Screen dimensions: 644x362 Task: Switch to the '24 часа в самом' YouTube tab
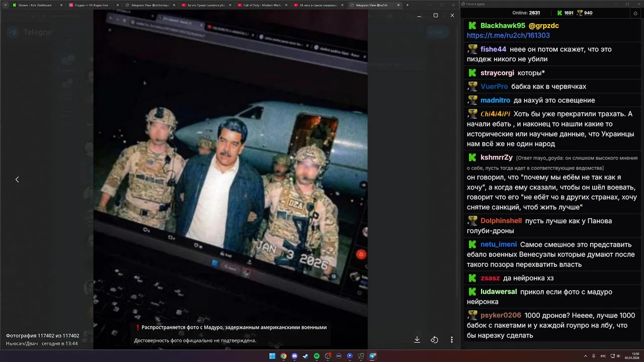(319, 5)
